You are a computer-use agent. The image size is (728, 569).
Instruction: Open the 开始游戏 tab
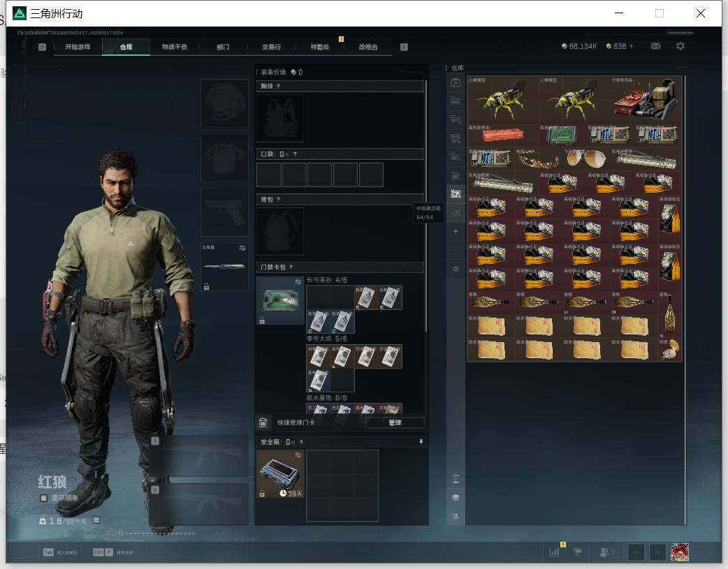coord(78,47)
